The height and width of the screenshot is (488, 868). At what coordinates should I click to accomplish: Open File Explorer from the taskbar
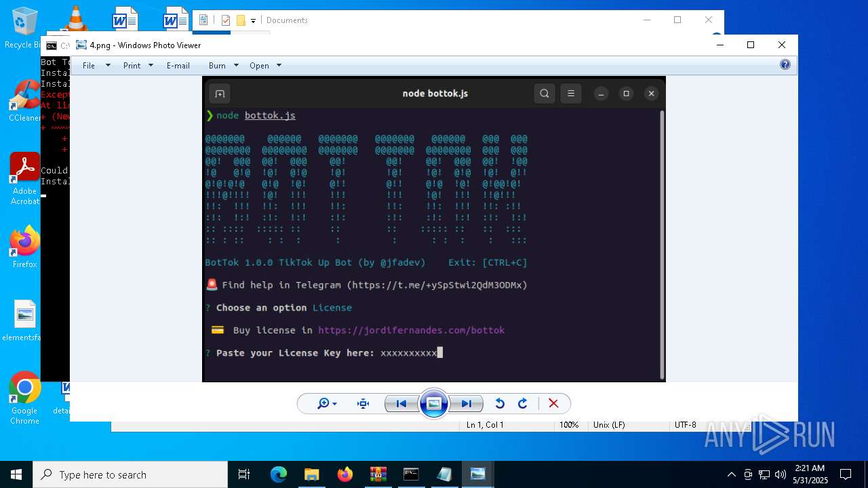311,474
